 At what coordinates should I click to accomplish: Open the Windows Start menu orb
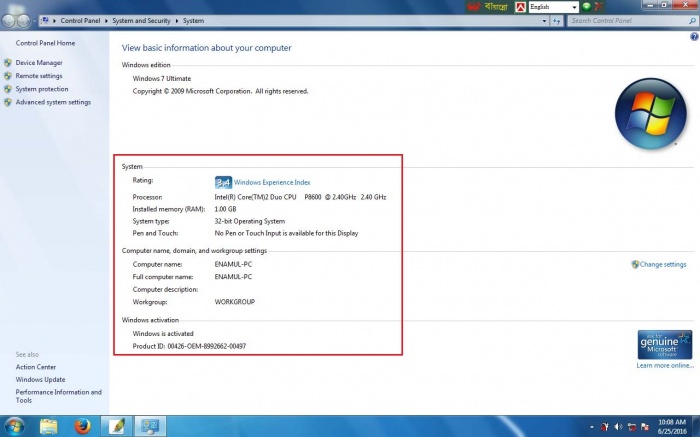pos(14,426)
